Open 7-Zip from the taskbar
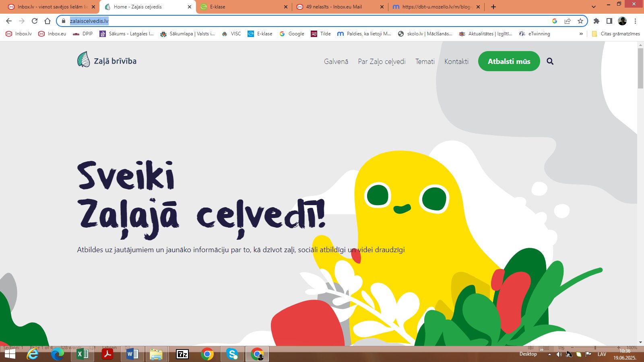644x362 pixels. (182, 354)
